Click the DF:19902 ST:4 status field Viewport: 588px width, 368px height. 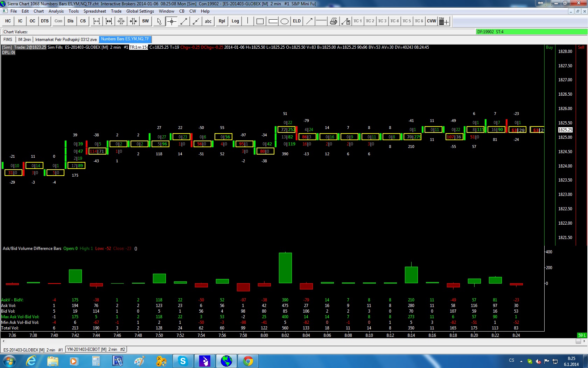click(531, 32)
